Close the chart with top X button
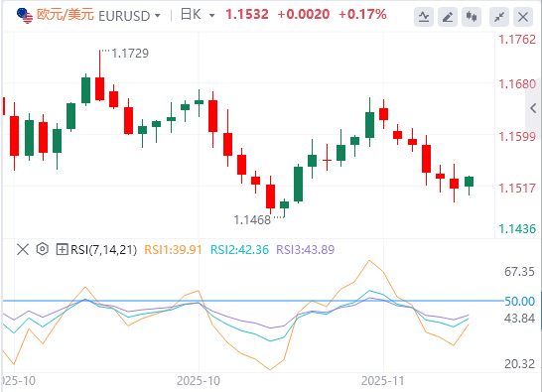This screenshot has width=542, height=392. [x=523, y=17]
